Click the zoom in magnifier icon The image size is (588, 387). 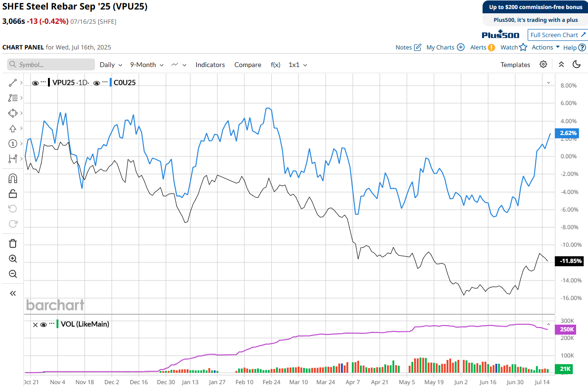(x=13, y=259)
